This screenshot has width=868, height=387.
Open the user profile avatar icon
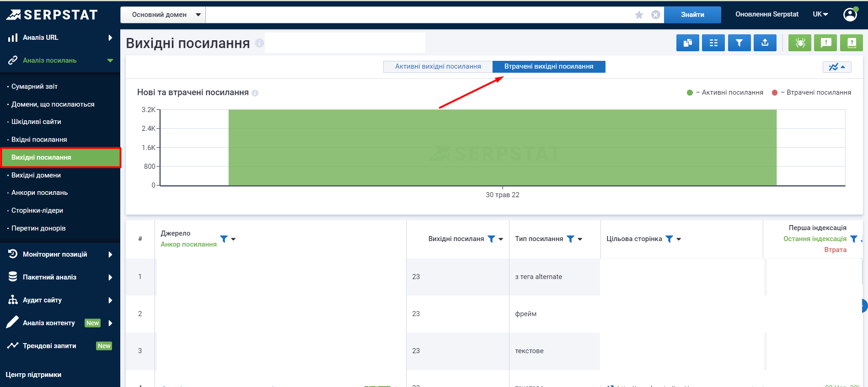pos(850,15)
